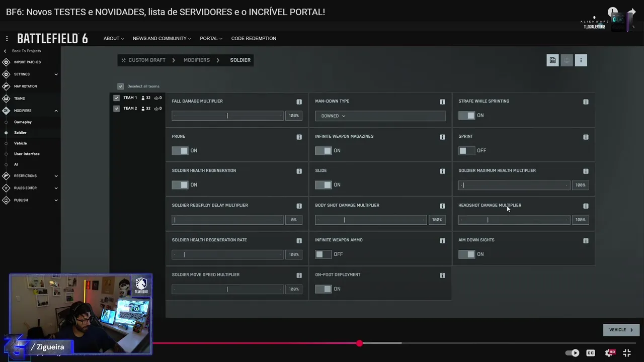The height and width of the screenshot is (362, 644).
Task: Toggle Infinite Weapon Magazines switch
Action: (323, 150)
